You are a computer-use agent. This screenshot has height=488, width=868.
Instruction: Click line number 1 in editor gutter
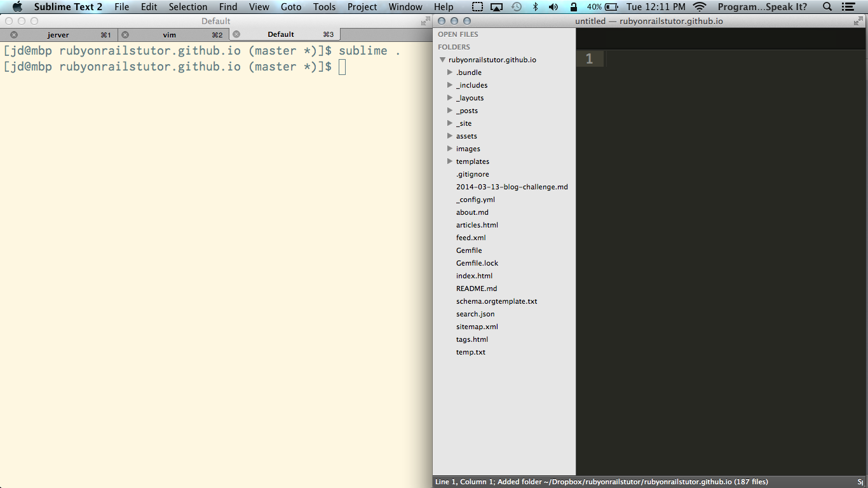(589, 59)
